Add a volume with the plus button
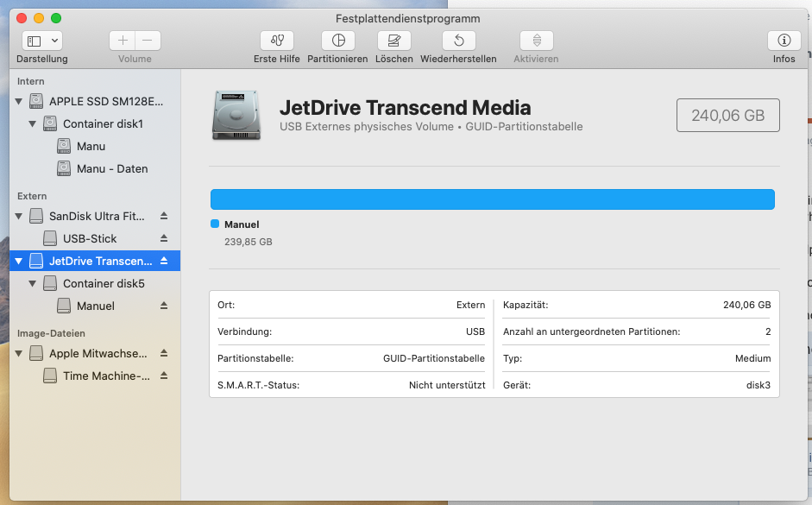Image resolution: width=812 pixels, height=505 pixels. (x=123, y=41)
